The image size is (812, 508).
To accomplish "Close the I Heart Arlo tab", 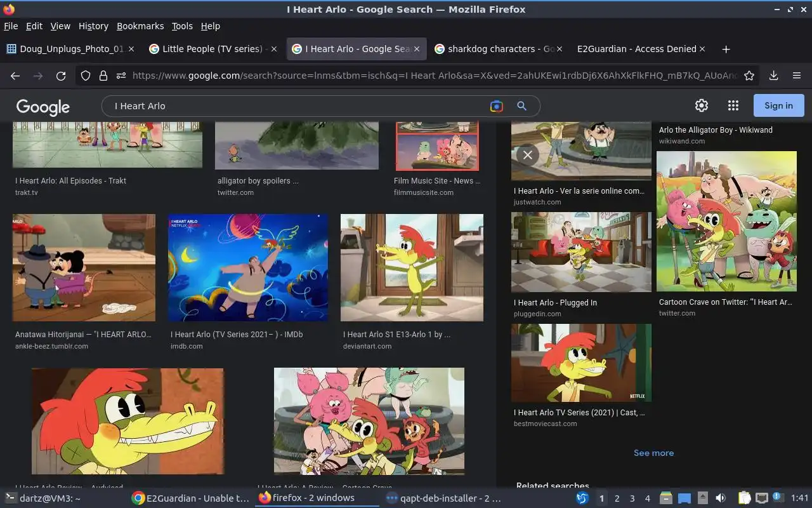I will (417, 49).
